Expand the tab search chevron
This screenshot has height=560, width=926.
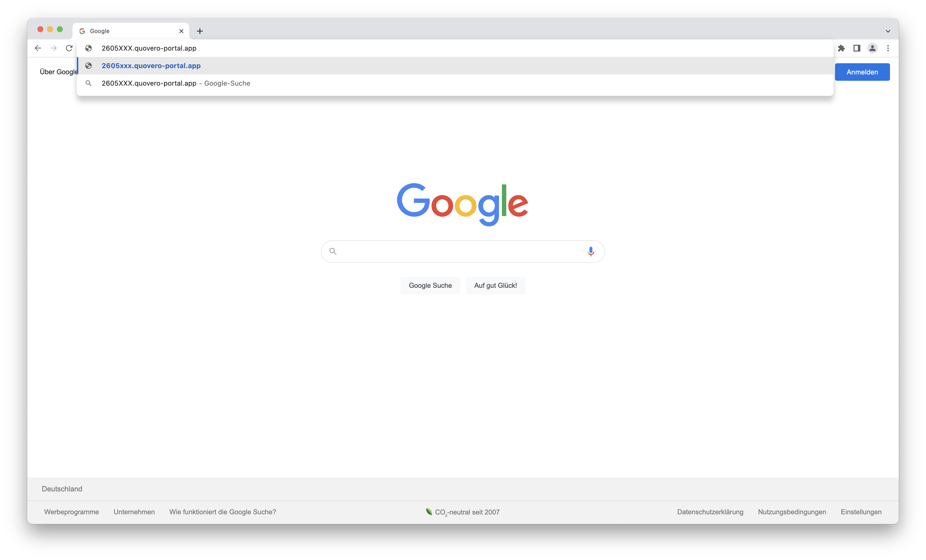[x=888, y=31]
